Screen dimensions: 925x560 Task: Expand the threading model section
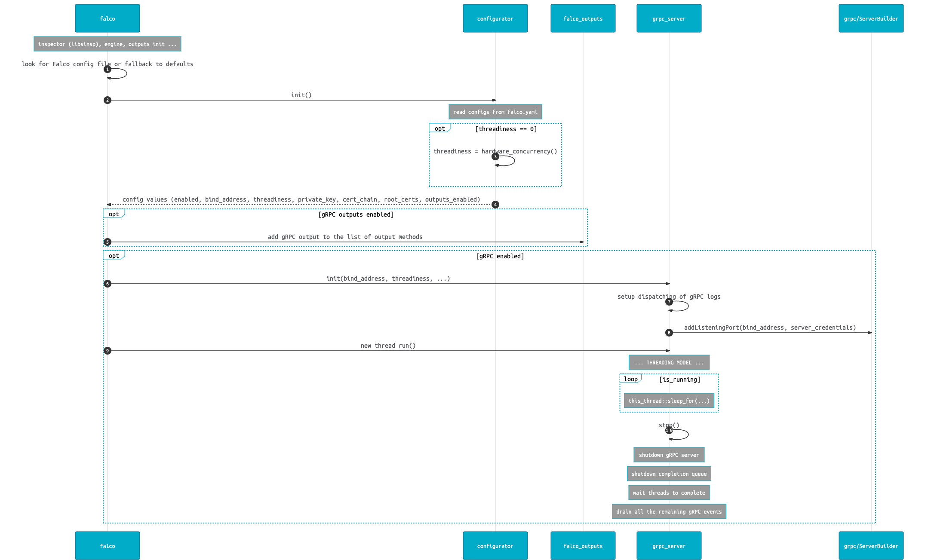[x=667, y=363]
